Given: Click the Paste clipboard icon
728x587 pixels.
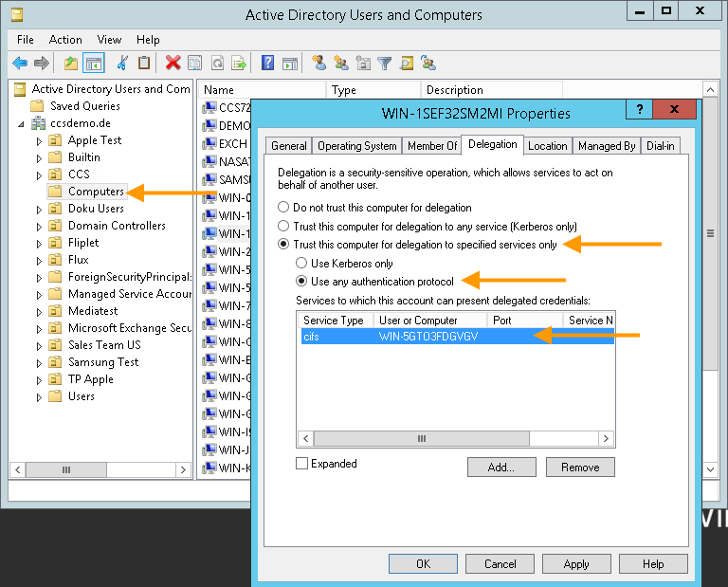Looking at the screenshot, I should coord(144,63).
